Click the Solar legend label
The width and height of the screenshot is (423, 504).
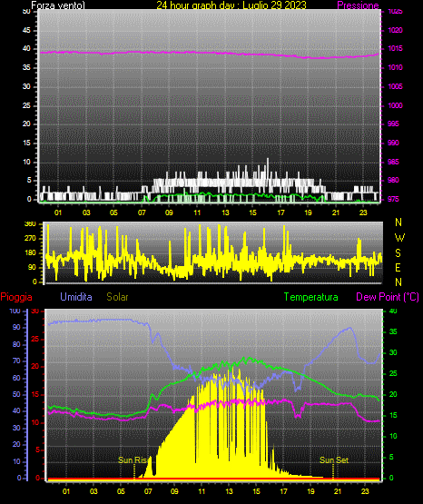117,297
